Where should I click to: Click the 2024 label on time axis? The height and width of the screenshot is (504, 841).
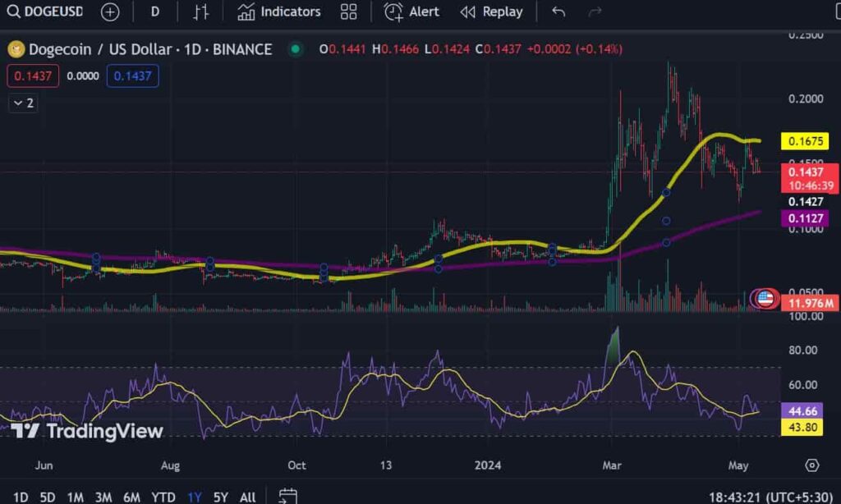(488, 465)
